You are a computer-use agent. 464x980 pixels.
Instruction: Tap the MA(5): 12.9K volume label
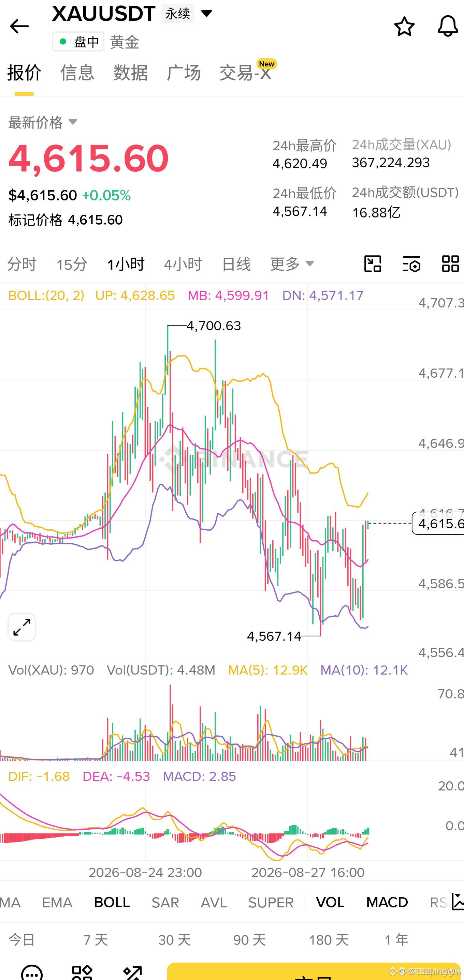(267, 670)
